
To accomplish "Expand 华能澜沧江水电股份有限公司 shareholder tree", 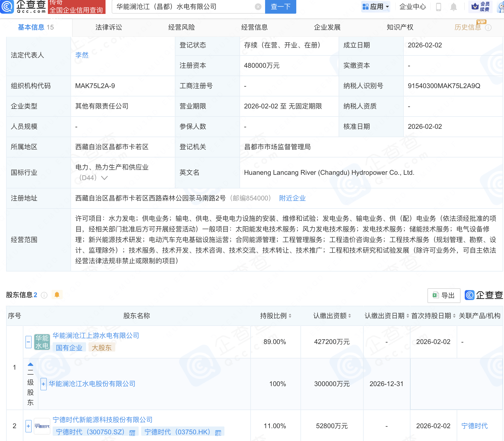I will 43,384.
